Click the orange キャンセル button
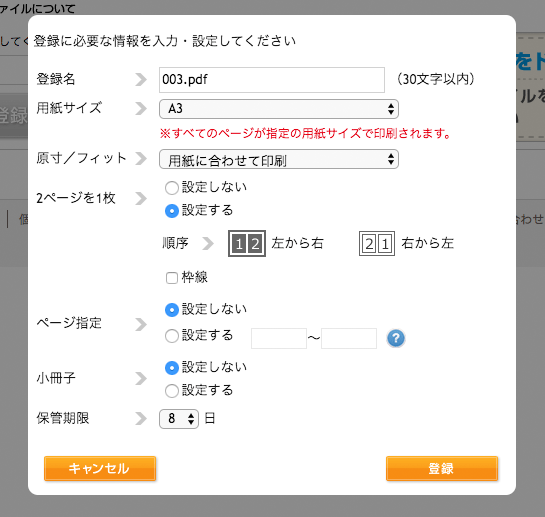Image resolution: width=545 pixels, height=517 pixels. [100, 468]
